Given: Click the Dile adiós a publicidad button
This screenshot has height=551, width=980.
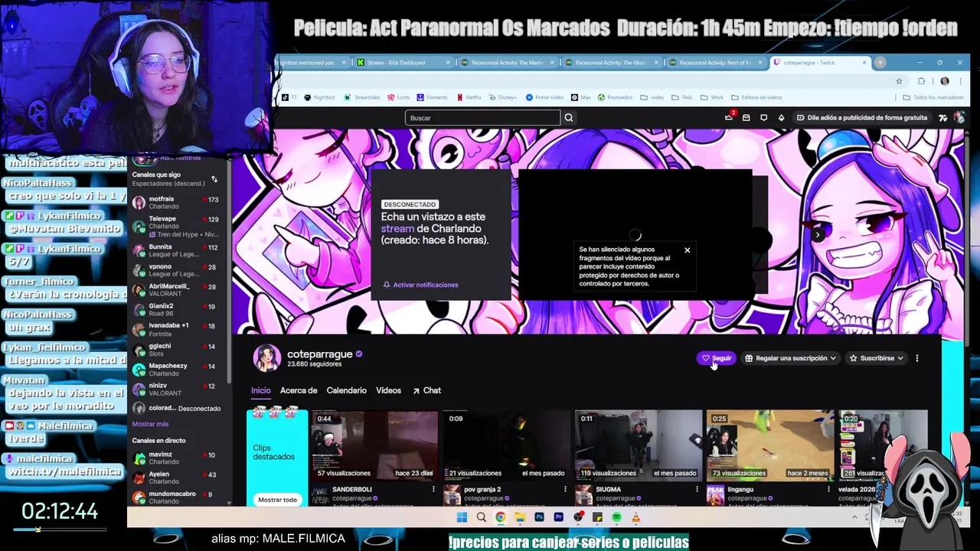Looking at the screenshot, I should pos(861,118).
